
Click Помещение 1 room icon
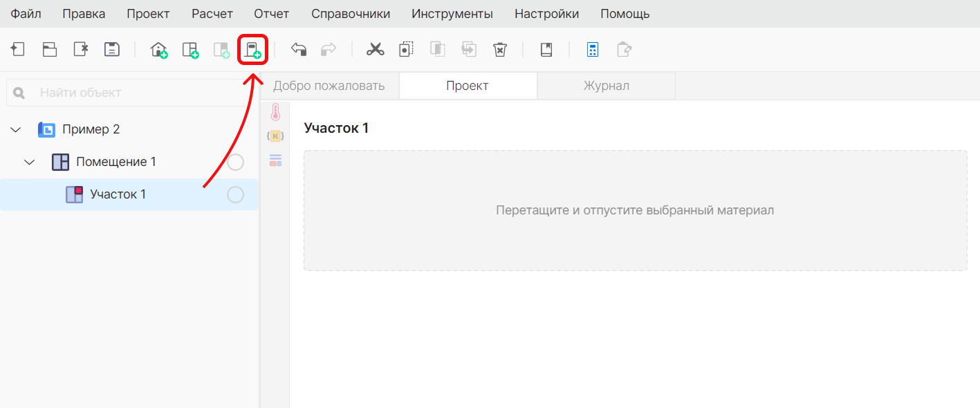tap(61, 162)
